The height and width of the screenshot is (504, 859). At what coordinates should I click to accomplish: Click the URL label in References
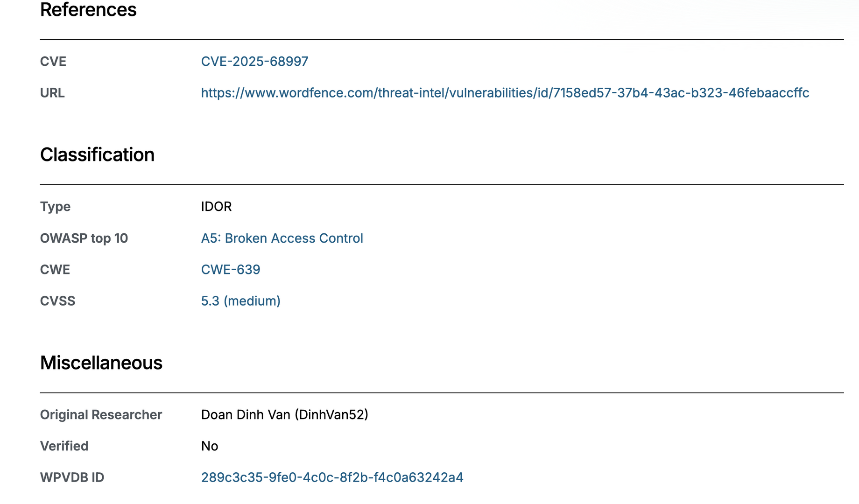tap(52, 93)
